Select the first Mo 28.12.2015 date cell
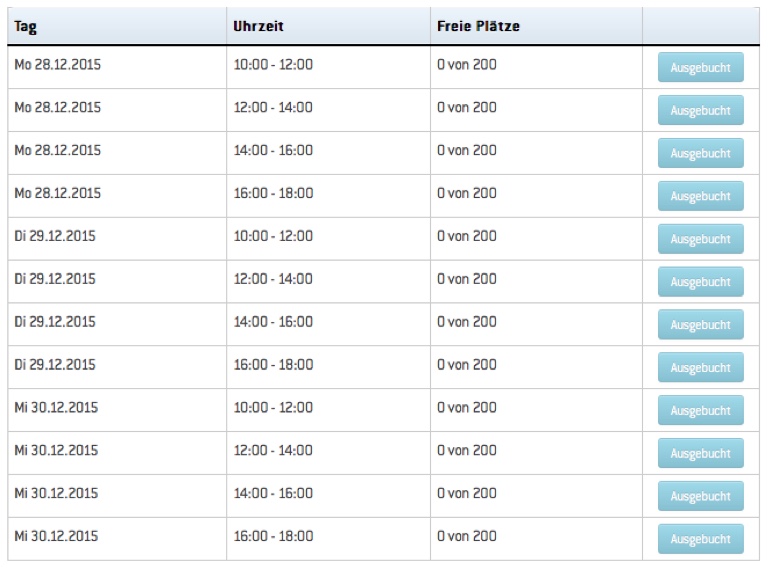 tap(57, 65)
